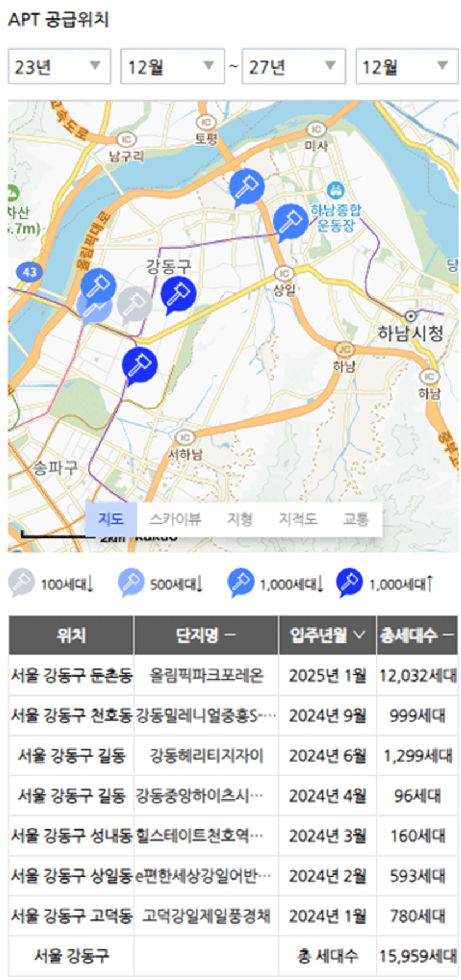Click the 2024년 6월 move-in date
This screenshot has height=980, width=461.
pos(328,756)
